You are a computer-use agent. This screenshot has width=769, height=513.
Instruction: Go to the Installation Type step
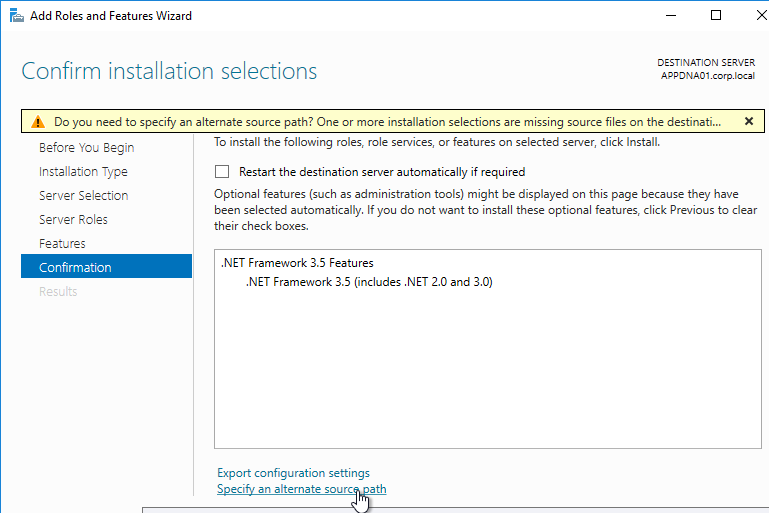pyautogui.click(x=83, y=172)
